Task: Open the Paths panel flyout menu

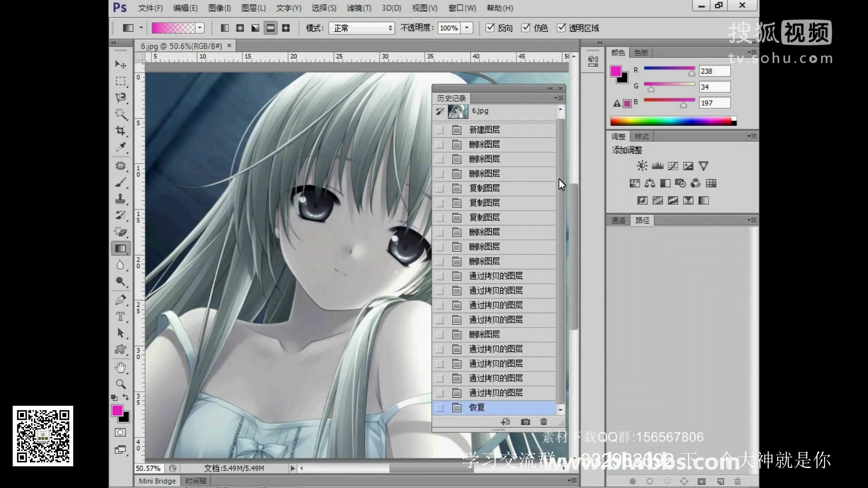Action: pos(751,220)
